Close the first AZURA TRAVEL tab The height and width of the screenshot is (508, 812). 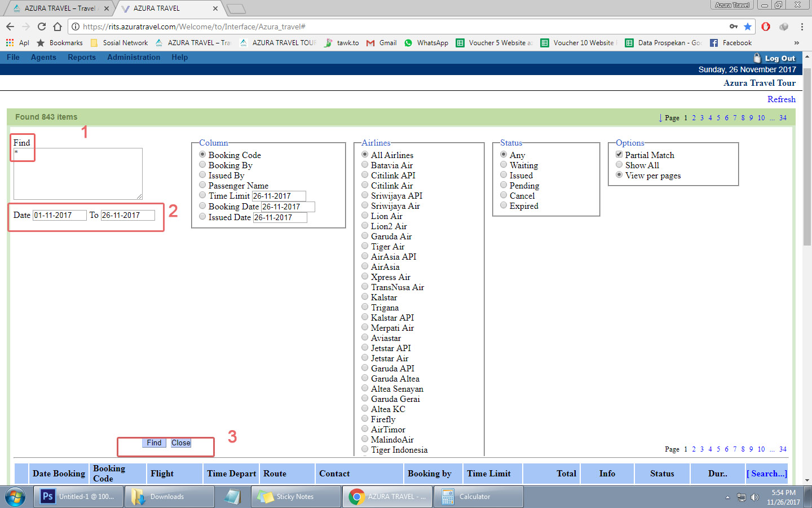click(106, 8)
